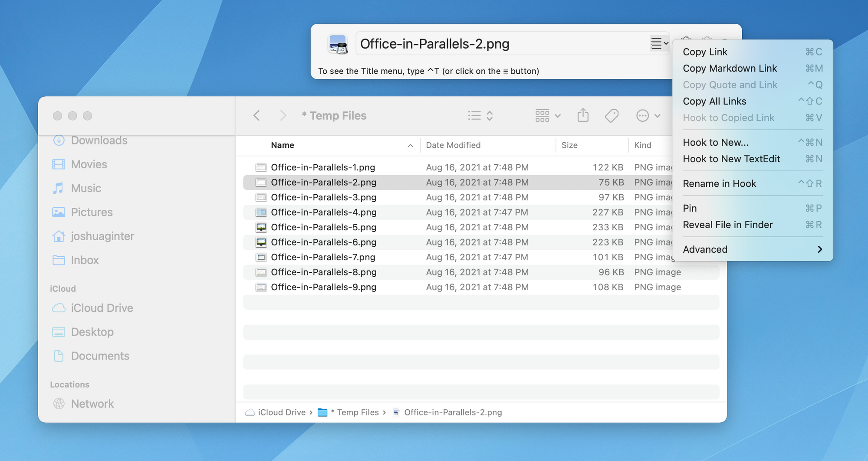868x461 pixels.
Task: Choose Hook to New TextEdit menu item
Action: tap(753, 159)
